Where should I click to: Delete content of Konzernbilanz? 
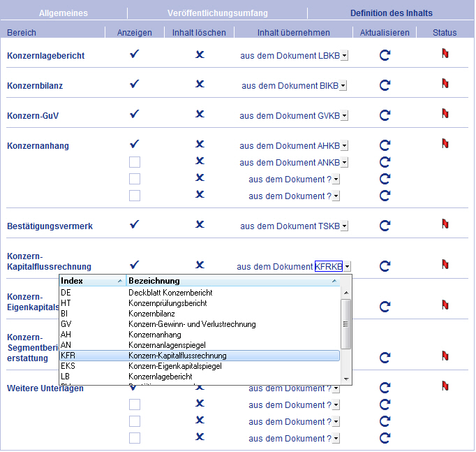(x=200, y=84)
